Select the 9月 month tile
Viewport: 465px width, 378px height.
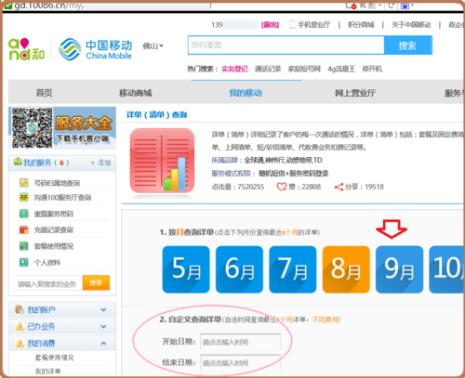coord(399,269)
